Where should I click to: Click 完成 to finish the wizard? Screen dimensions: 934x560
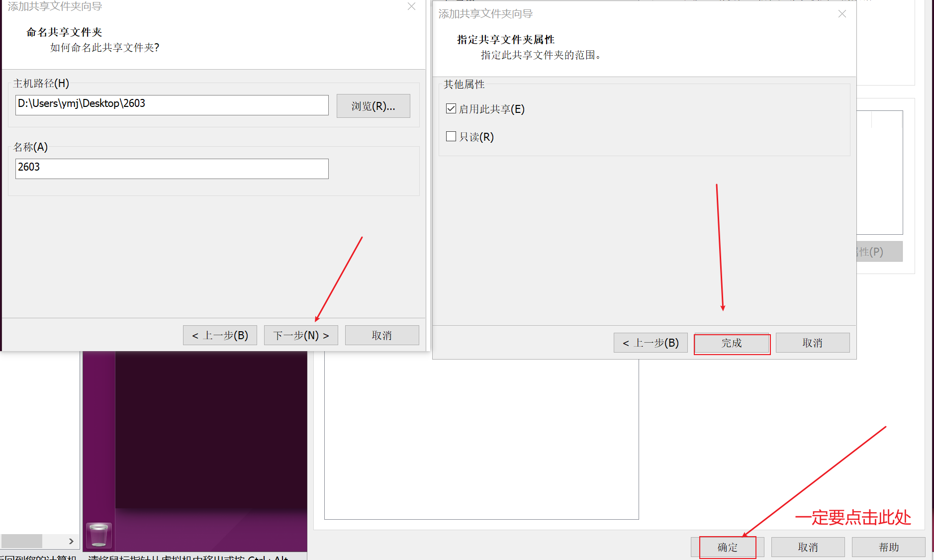[732, 343]
